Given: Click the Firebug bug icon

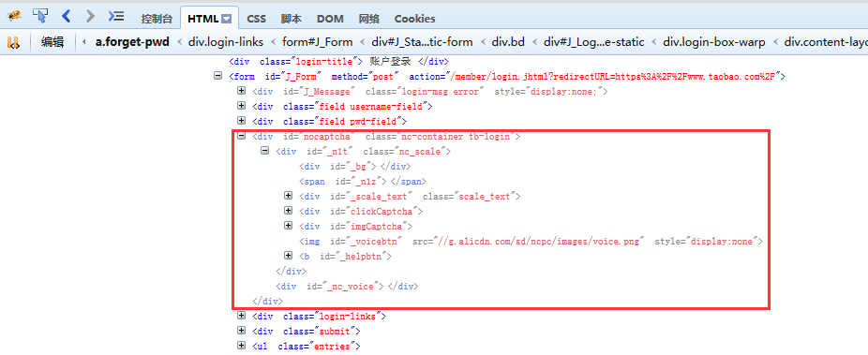Looking at the screenshot, I should click(x=14, y=17).
